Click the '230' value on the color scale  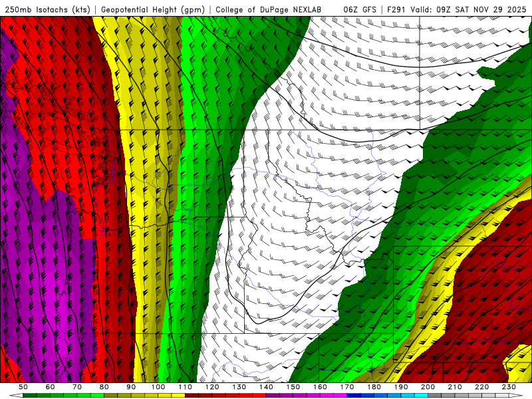pos(509,387)
